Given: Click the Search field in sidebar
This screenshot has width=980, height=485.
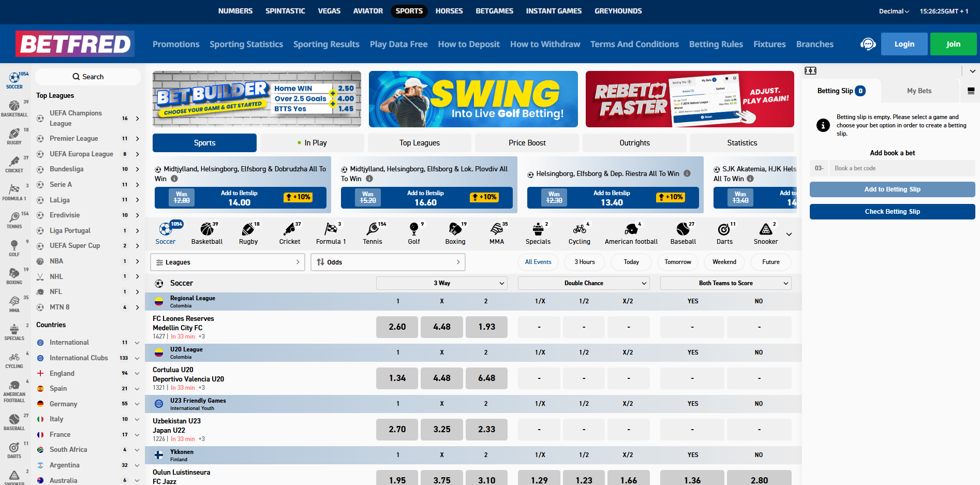Looking at the screenshot, I should pos(88,77).
